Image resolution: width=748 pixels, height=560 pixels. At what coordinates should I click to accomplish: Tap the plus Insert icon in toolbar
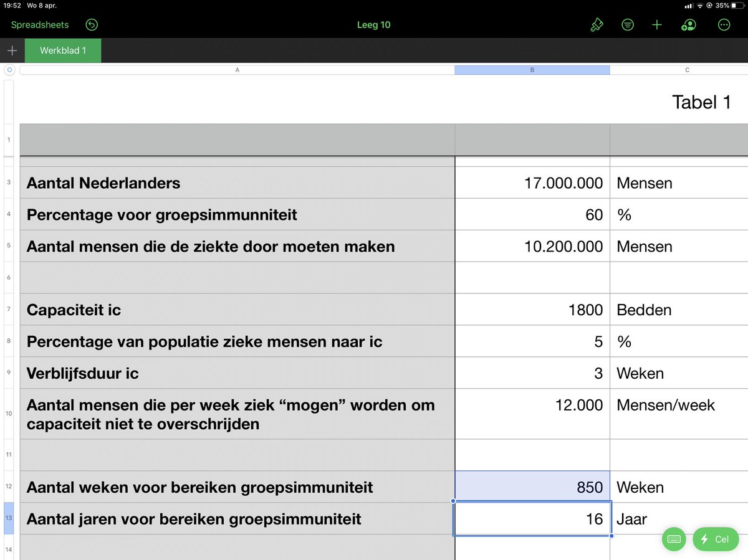coord(656,25)
